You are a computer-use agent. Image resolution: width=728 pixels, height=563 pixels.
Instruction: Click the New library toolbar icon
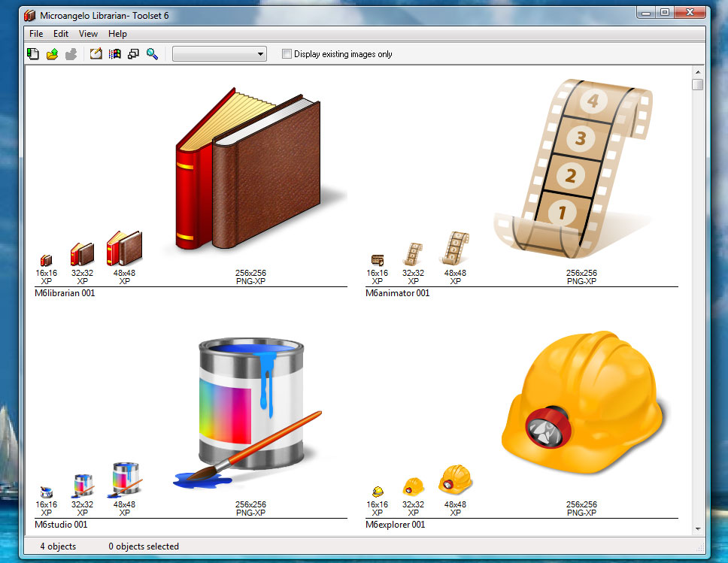point(33,54)
